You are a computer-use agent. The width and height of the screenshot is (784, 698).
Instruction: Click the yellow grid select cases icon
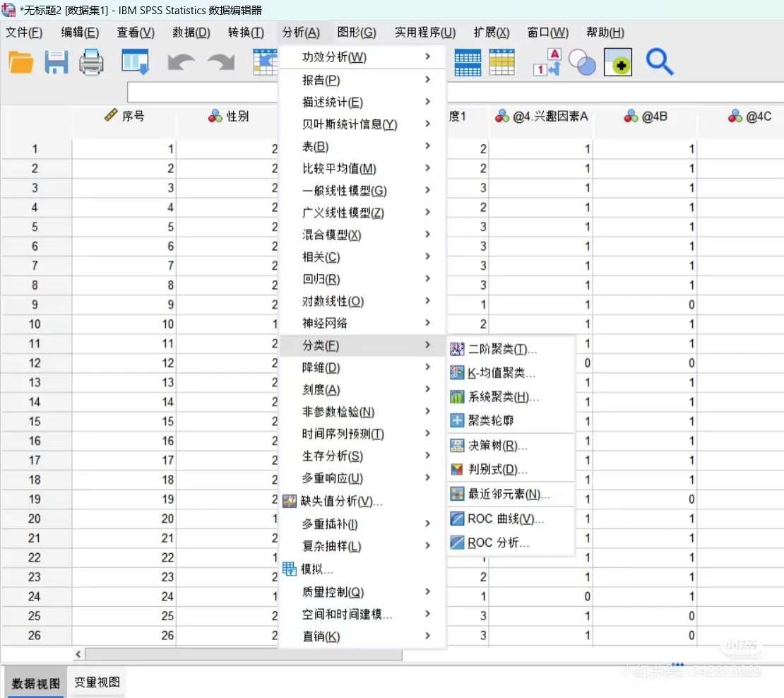(501, 62)
